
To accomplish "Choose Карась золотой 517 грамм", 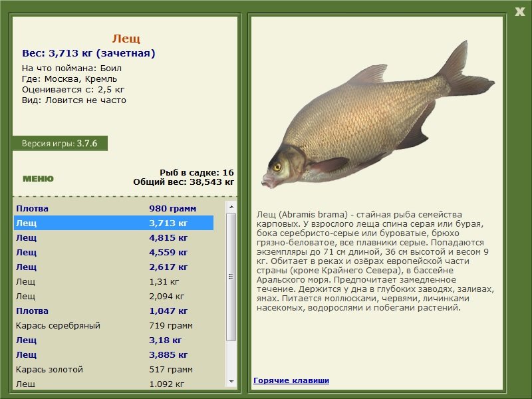I will pyautogui.click(x=113, y=369).
